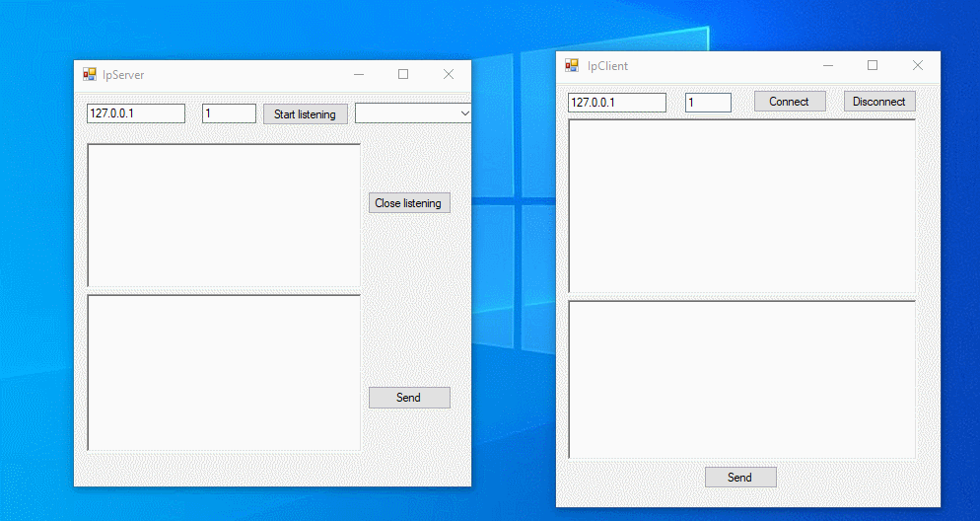980x521 pixels.
Task: Click the Send button in IpClient
Action: click(740, 478)
